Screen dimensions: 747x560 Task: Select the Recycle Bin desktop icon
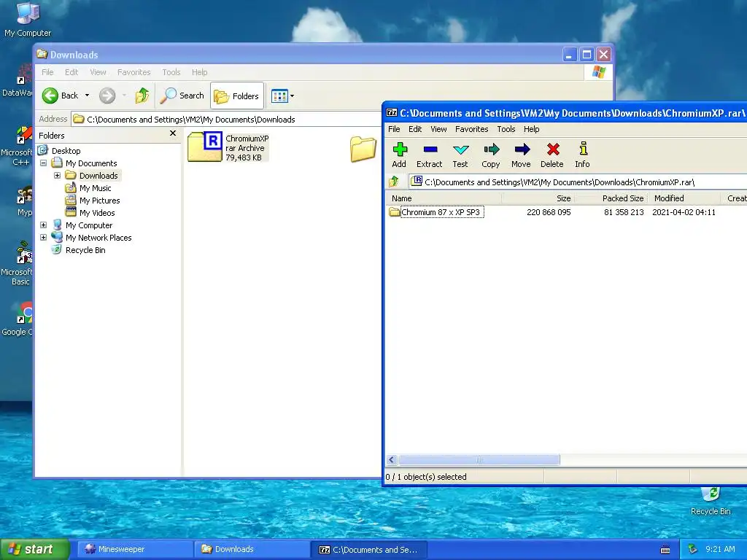pos(711,500)
